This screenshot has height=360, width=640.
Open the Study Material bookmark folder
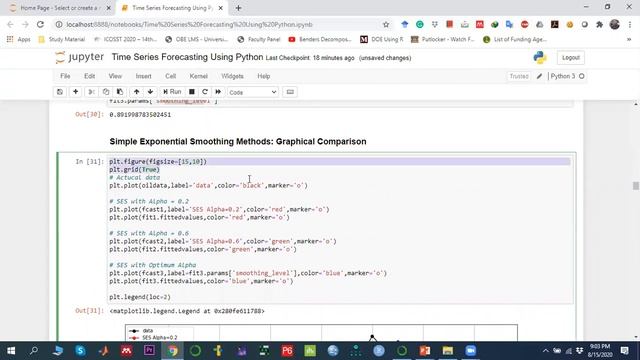[62, 40]
